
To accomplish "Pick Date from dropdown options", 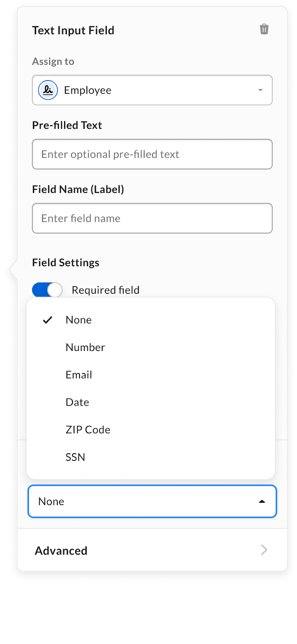I will pos(77,402).
